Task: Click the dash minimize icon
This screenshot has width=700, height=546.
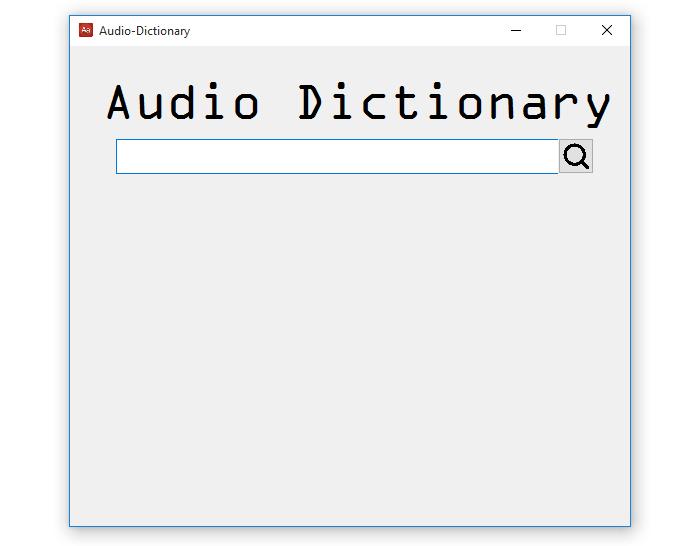Action: pos(516,30)
